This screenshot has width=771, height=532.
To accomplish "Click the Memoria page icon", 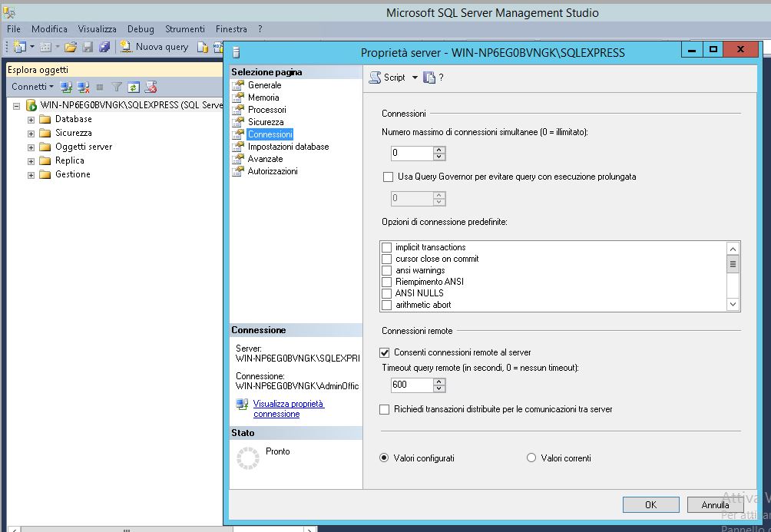I will coord(238,97).
